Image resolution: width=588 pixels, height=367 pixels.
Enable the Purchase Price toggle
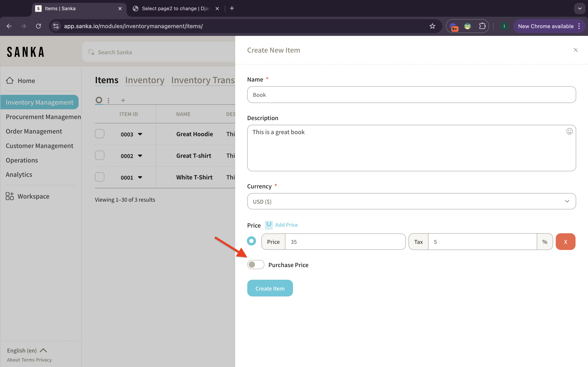(255, 265)
